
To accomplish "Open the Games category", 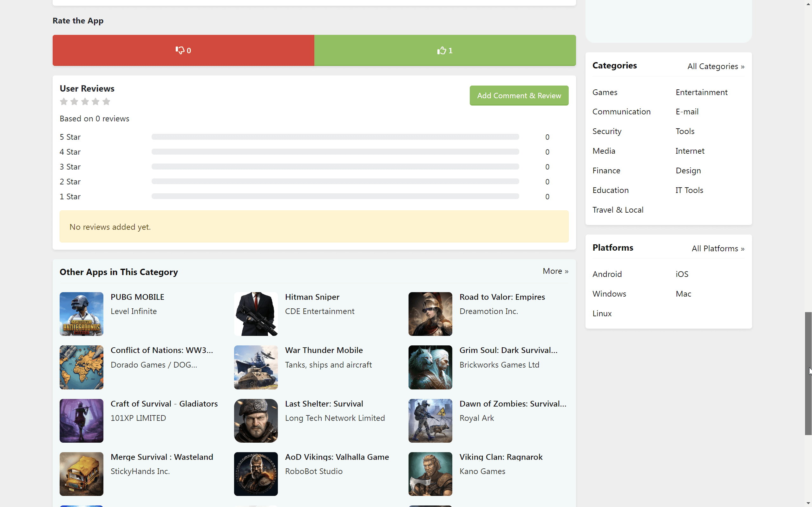I will coord(605,92).
